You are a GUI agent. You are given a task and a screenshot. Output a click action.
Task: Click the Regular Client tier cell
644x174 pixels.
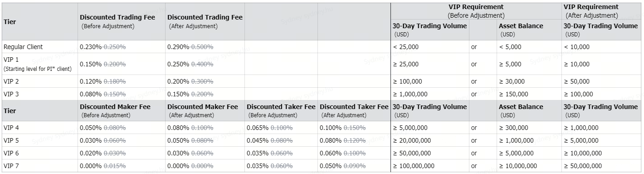point(39,47)
